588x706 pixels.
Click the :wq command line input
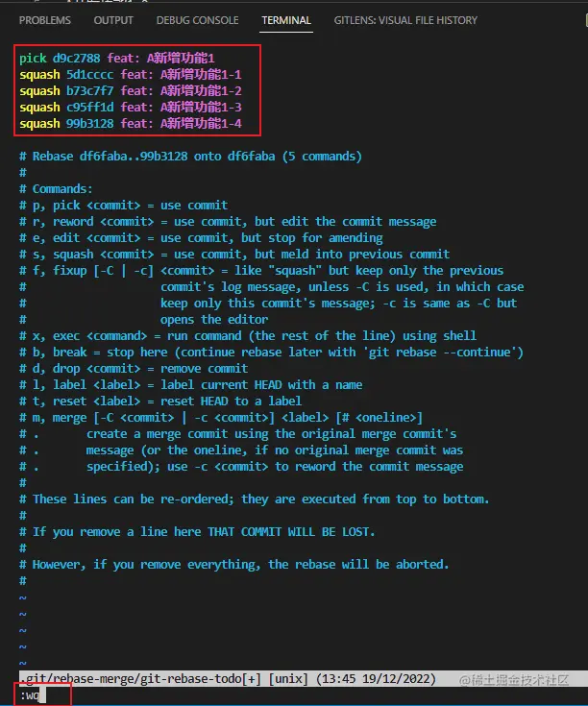click(33, 695)
